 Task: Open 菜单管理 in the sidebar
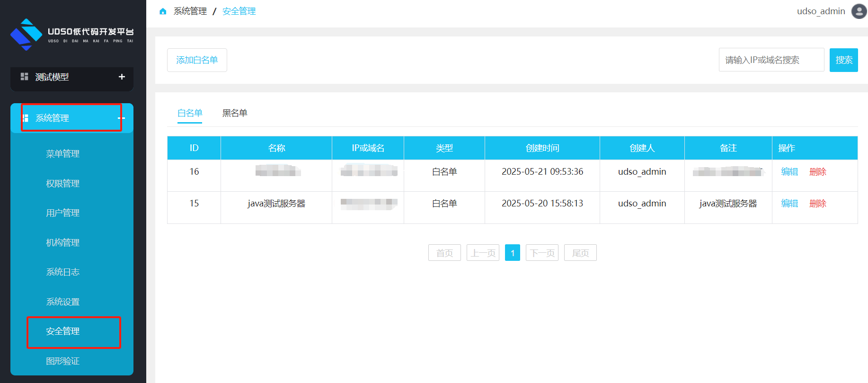click(x=62, y=154)
